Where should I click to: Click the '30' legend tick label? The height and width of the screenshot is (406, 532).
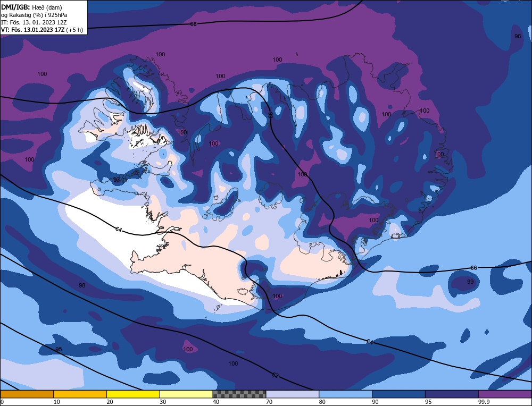click(x=163, y=402)
